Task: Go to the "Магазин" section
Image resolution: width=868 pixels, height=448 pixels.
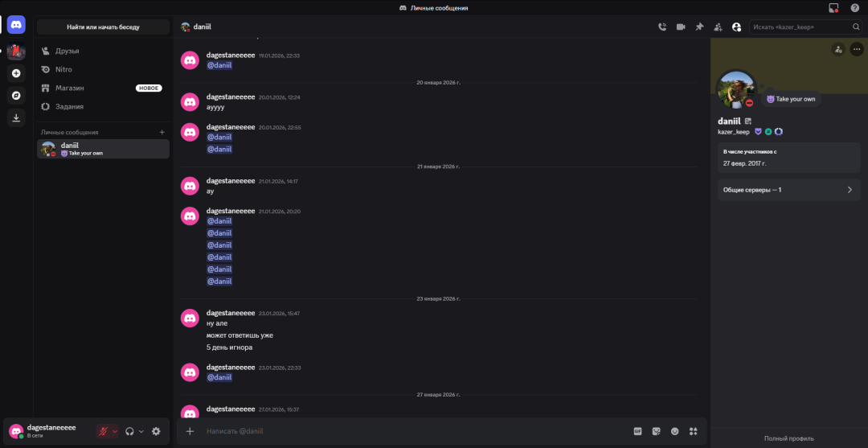Action: [x=70, y=88]
